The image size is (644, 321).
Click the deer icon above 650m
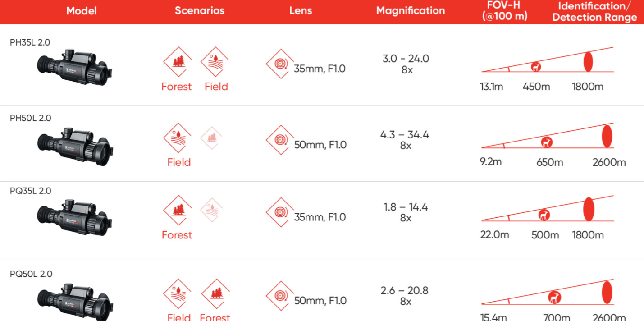pyautogui.click(x=547, y=142)
